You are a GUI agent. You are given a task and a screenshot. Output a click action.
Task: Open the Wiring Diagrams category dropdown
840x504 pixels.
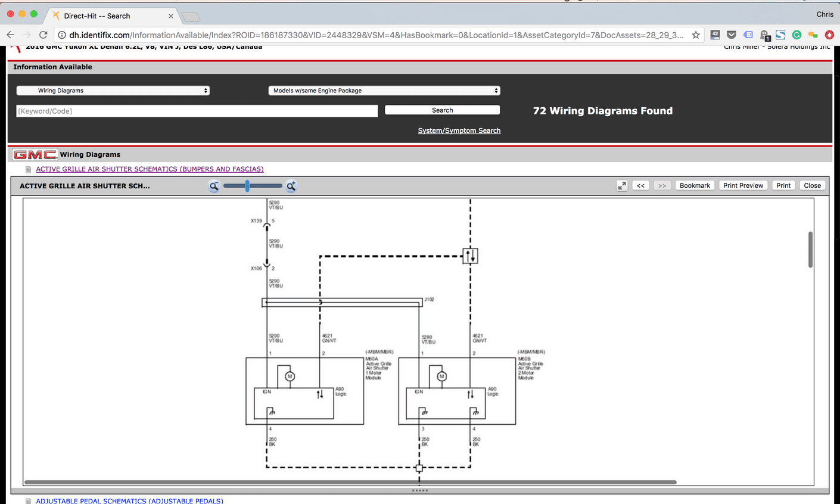tap(113, 90)
